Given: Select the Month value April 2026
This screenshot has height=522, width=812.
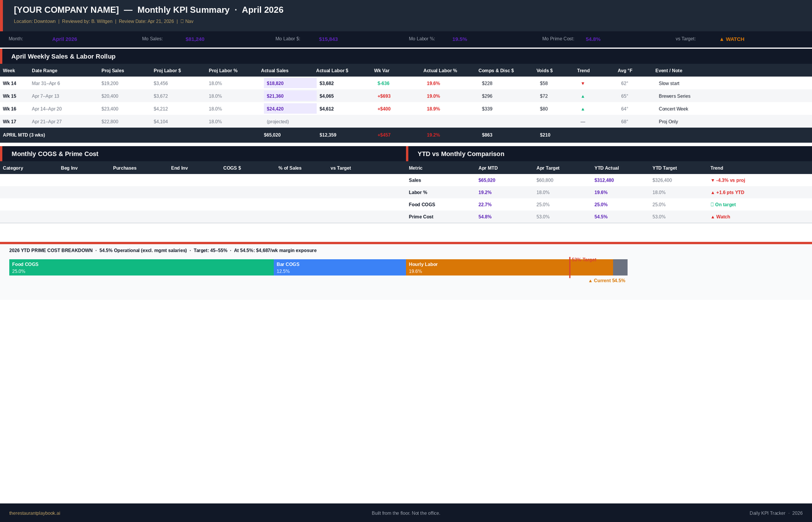Looking at the screenshot, I should (x=64, y=39).
